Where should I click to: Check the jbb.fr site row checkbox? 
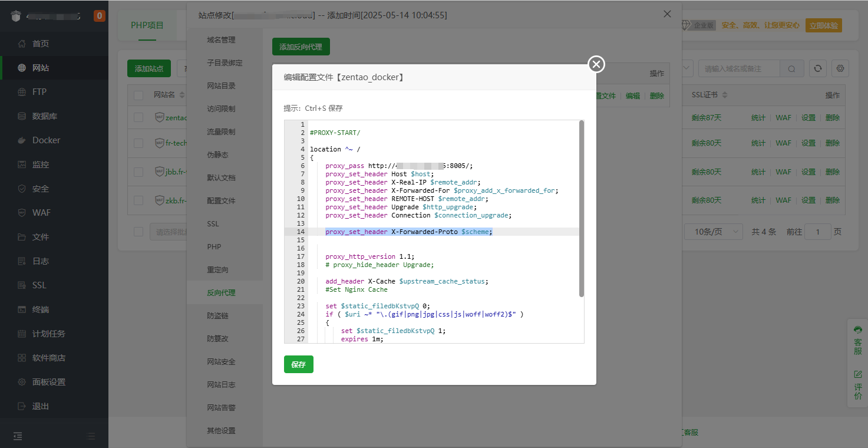[x=138, y=172]
